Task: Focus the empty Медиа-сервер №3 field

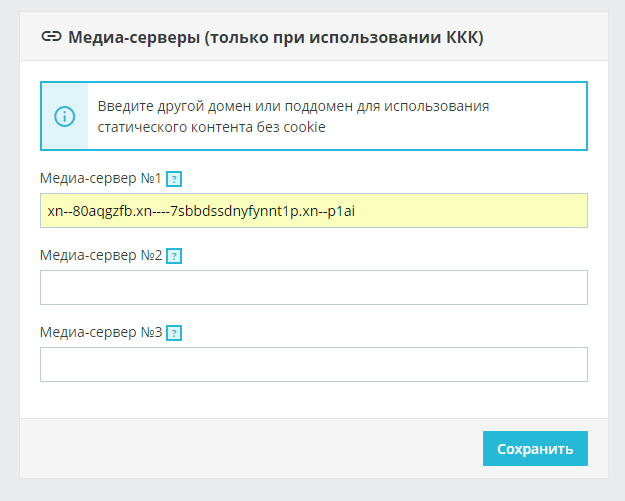Action: [314, 364]
